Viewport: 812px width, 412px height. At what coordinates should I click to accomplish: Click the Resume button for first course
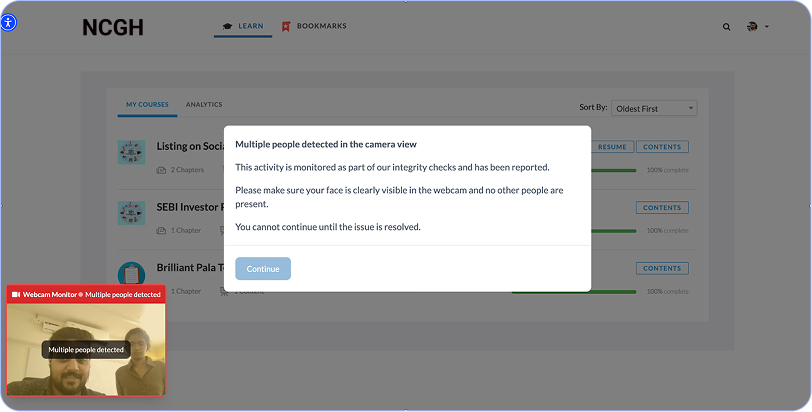pyautogui.click(x=612, y=147)
